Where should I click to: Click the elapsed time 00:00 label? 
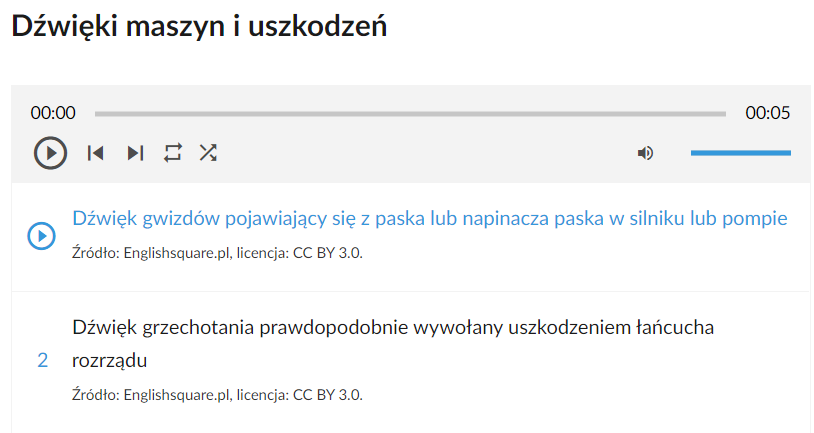(x=53, y=113)
